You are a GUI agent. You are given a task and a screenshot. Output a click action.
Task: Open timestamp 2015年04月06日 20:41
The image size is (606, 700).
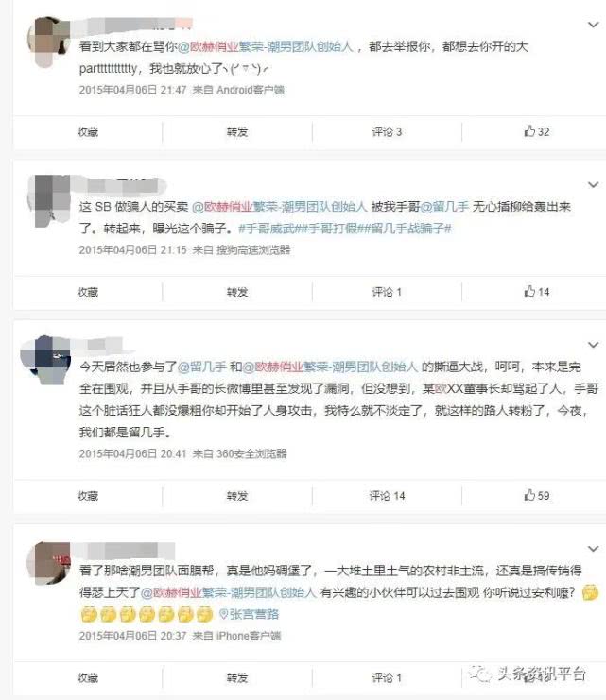click(x=132, y=454)
